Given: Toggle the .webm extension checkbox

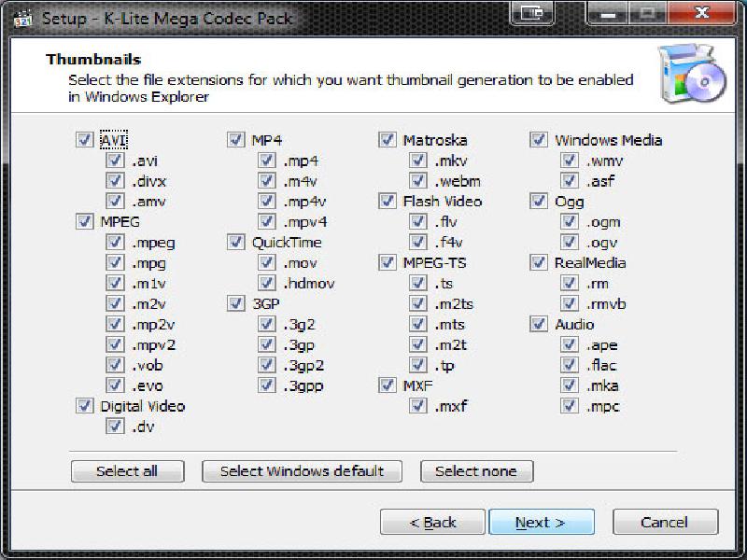Looking at the screenshot, I should pyautogui.click(x=417, y=180).
